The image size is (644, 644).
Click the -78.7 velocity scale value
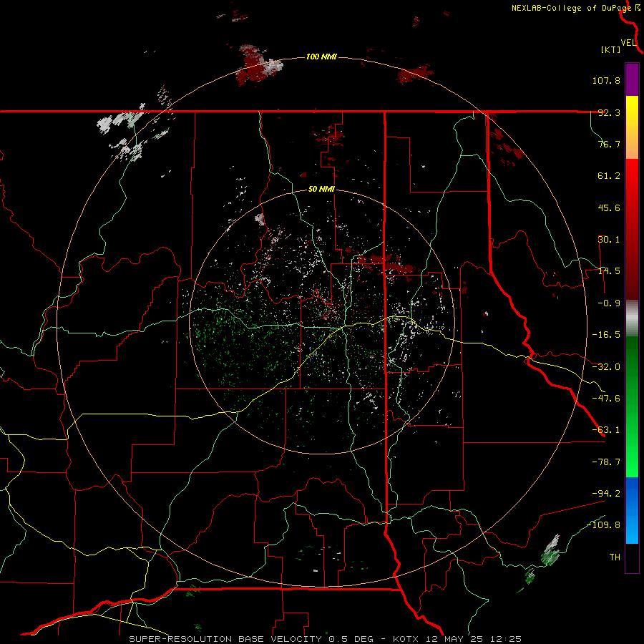606,462
